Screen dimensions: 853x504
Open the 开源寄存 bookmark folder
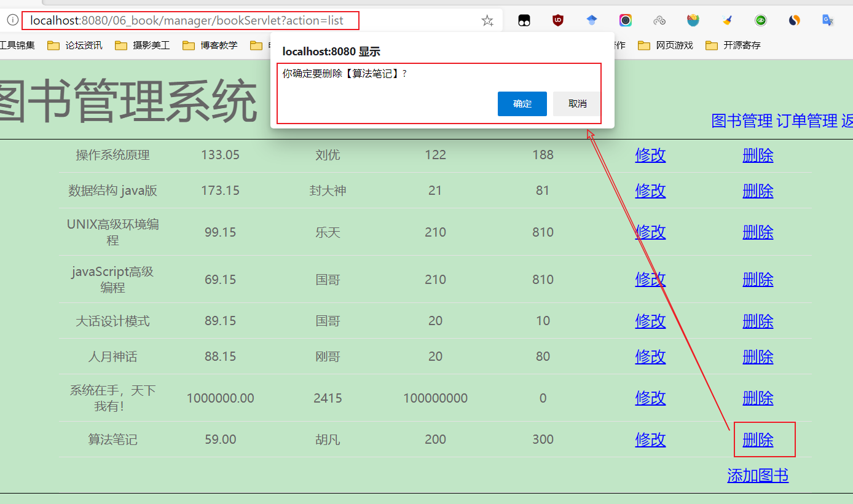click(733, 45)
